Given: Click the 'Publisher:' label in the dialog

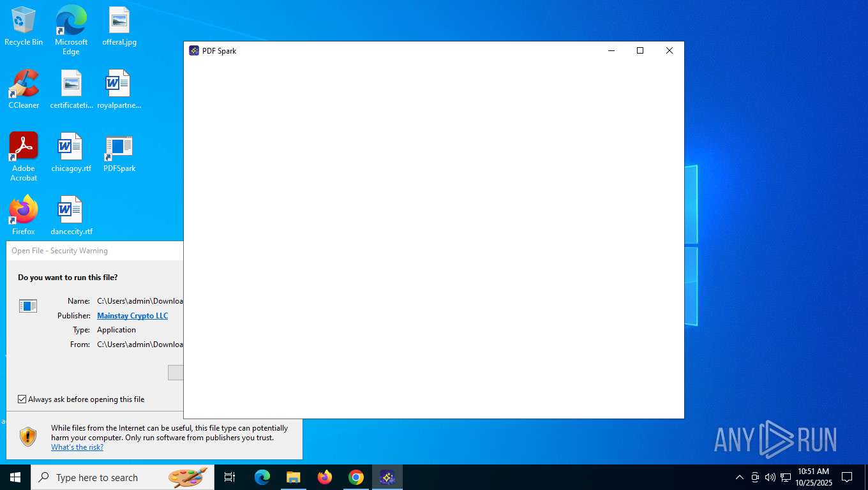Looking at the screenshot, I should (74, 316).
